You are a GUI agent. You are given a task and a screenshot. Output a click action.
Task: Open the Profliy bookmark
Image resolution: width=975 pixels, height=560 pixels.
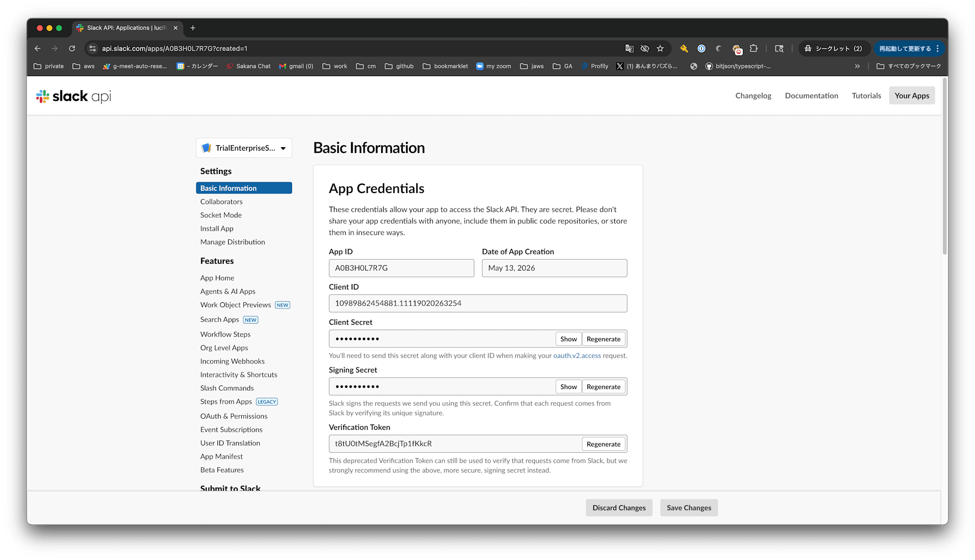(x=595, y=66)
